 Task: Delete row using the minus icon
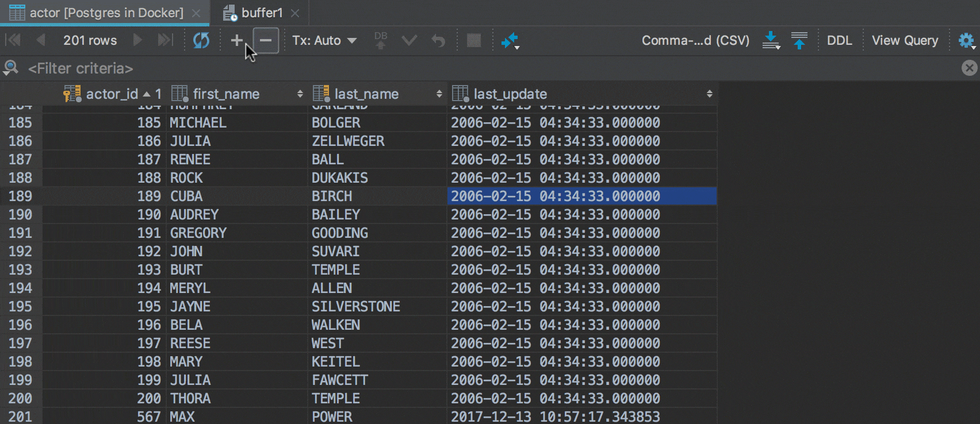click(x=266, y=40)
